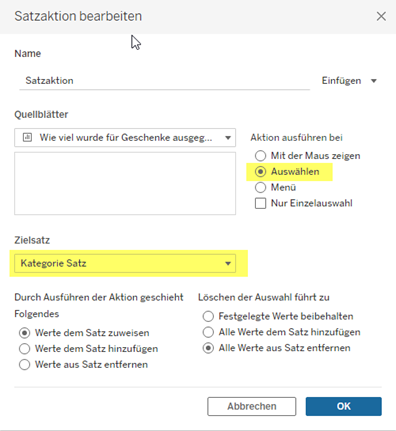Click the empty source sheets list box
396x431 pixels.
(x=125, y=183)
